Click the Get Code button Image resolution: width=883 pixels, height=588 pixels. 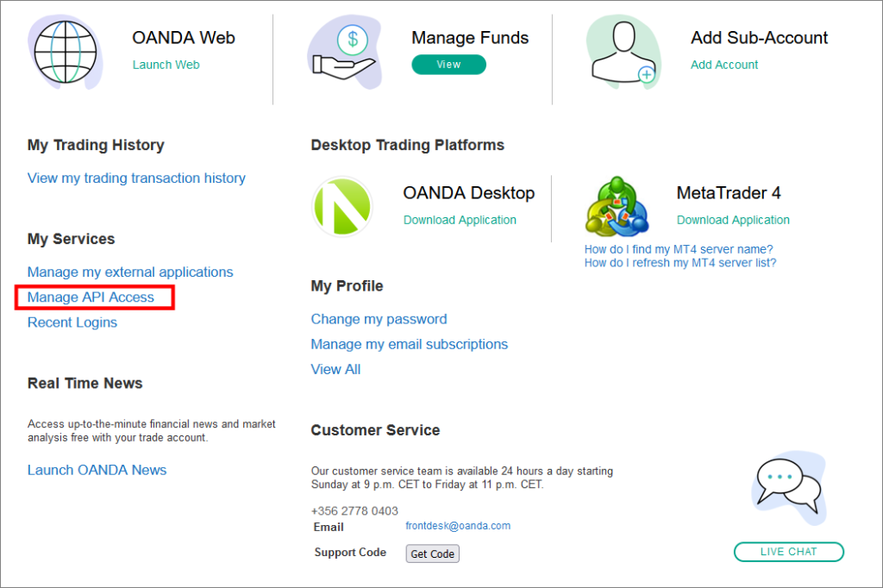tap(433, 554)
